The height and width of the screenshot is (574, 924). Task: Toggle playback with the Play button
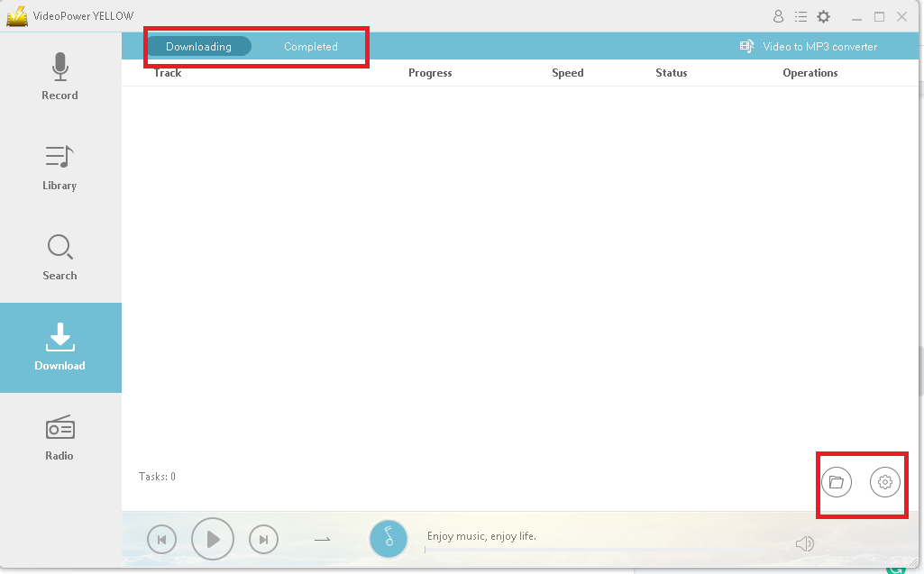213,539
